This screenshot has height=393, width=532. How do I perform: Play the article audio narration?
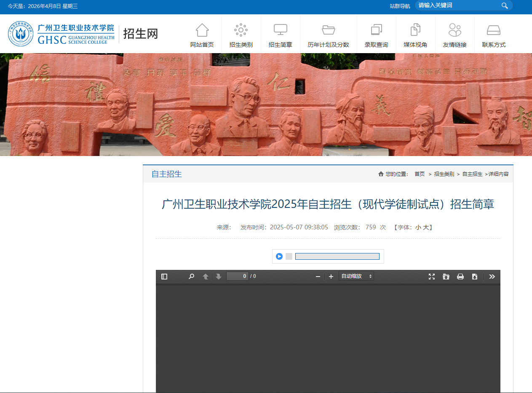click(x=279, y=256)
